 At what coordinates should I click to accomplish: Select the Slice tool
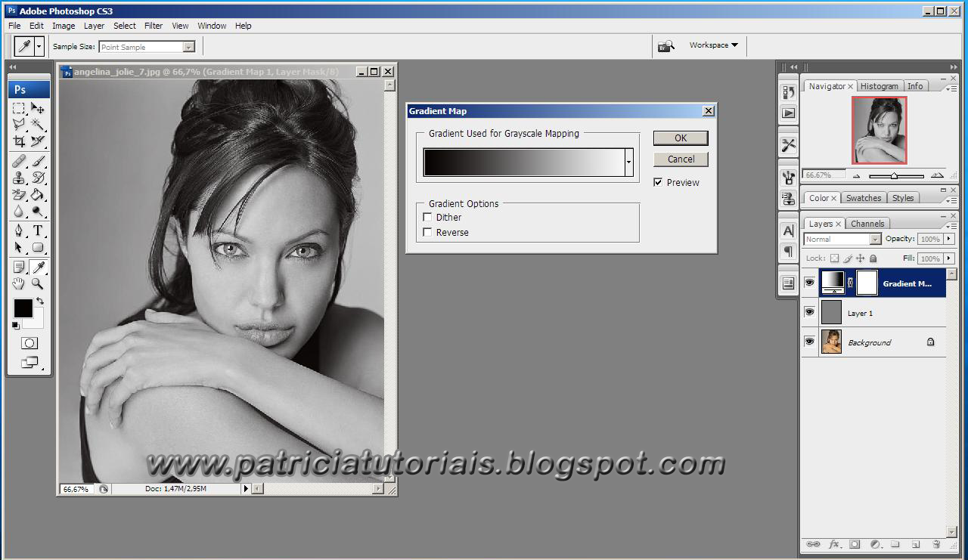(x=37, y=141)
